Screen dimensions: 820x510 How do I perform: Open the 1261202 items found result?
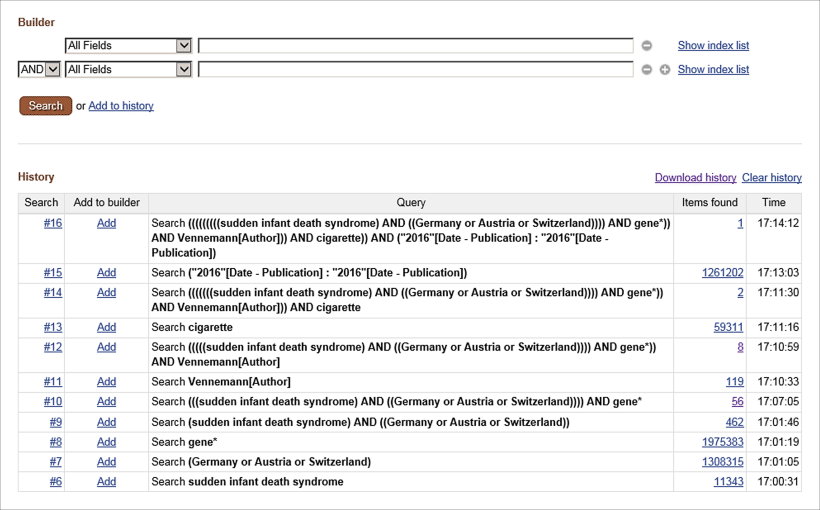pos(723,273)
